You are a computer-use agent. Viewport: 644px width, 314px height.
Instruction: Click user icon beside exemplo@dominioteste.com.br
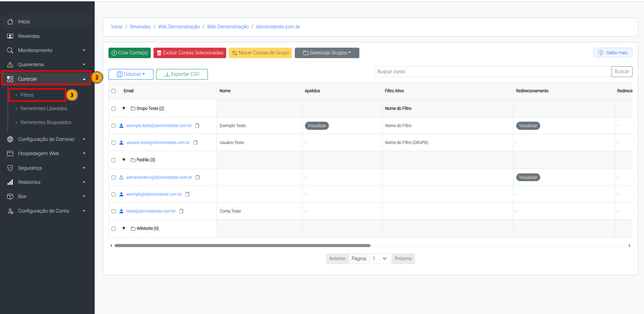[x=121, y=194]
